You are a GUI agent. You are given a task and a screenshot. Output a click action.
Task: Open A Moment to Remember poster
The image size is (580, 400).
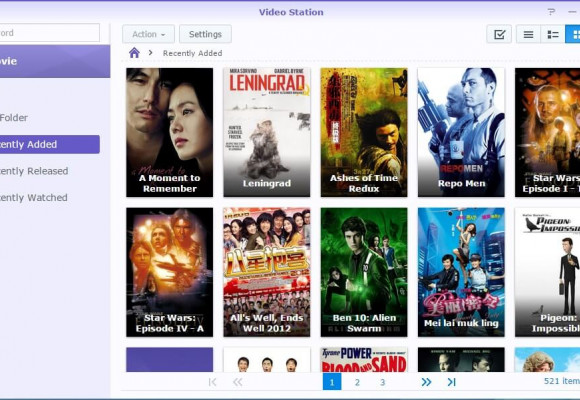(169, 132)
